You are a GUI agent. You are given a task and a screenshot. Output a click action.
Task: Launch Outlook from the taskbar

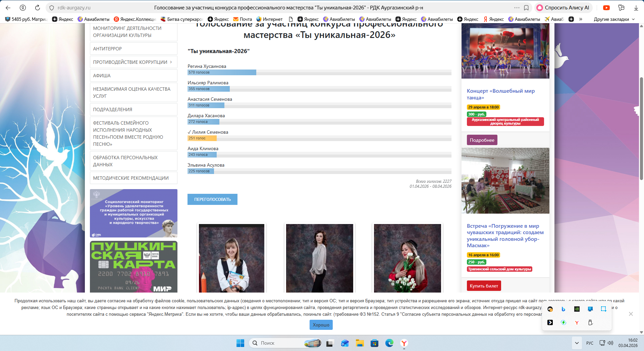[345, 343]
